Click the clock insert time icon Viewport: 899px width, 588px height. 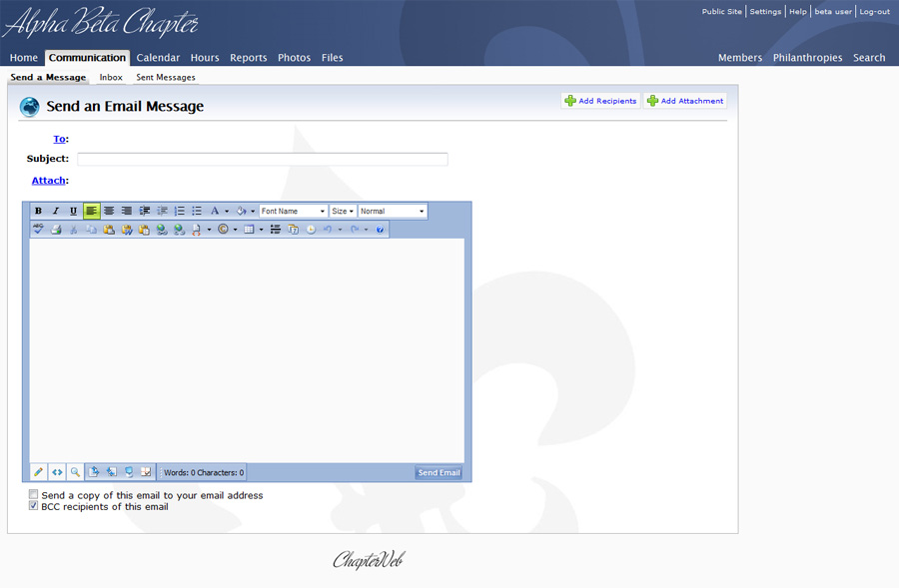click(x=311, y=230)
